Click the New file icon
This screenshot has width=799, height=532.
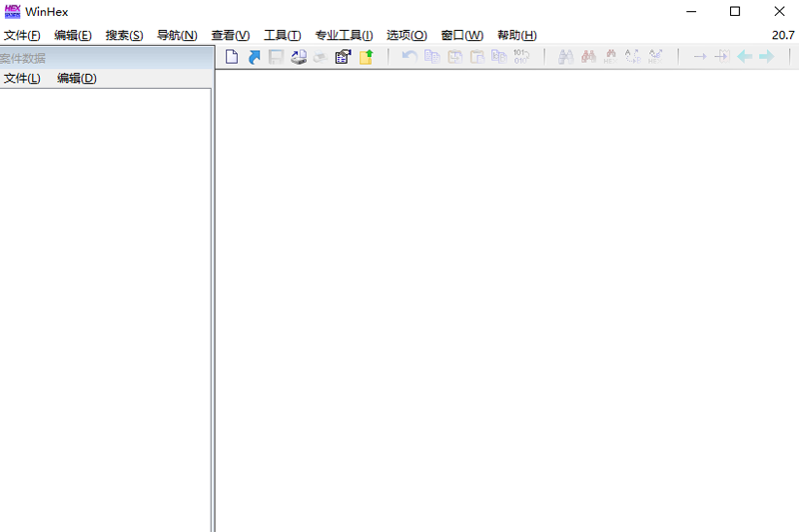pyautogui.click(x=232, y=57)
